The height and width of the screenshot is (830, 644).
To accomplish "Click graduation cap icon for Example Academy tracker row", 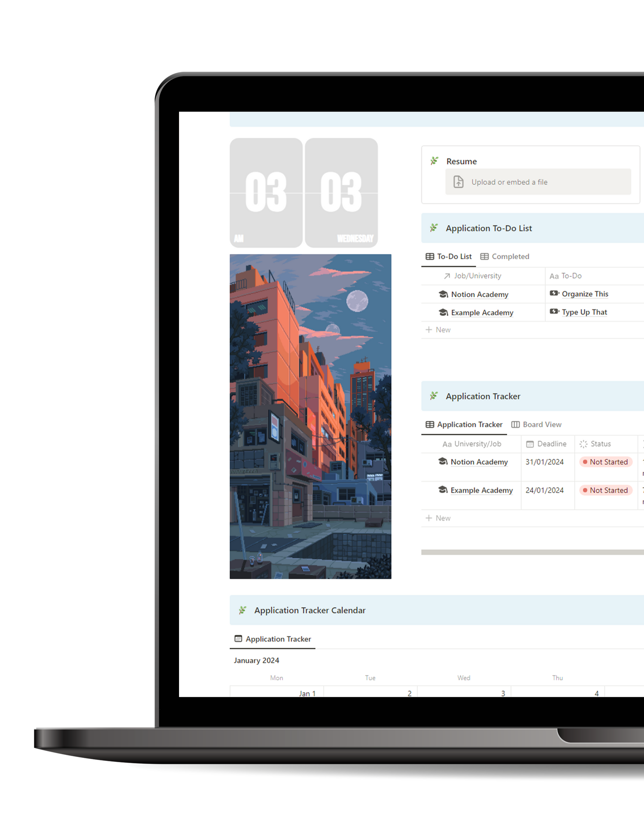I will (x=443, y=490).
